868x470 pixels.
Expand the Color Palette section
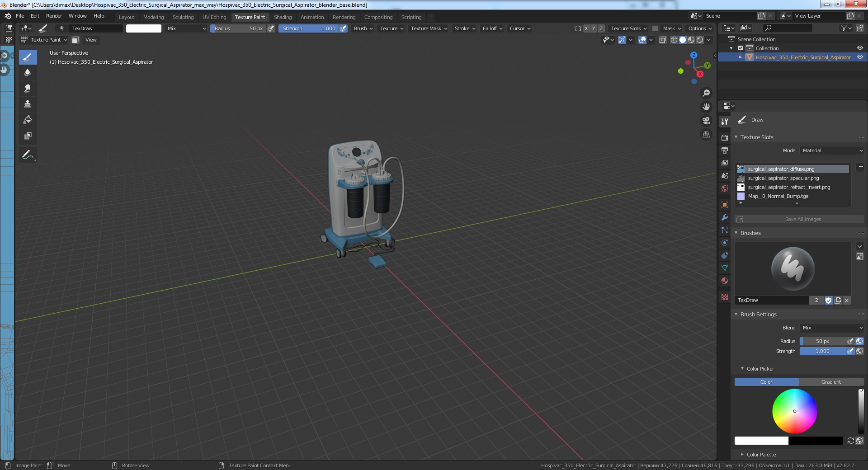pos(742,455)
